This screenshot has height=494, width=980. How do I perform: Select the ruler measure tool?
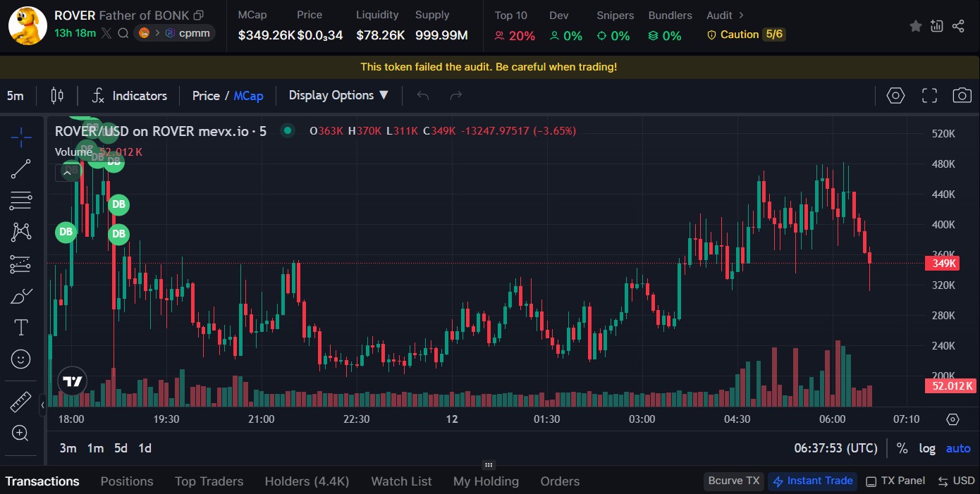(21, 402)
